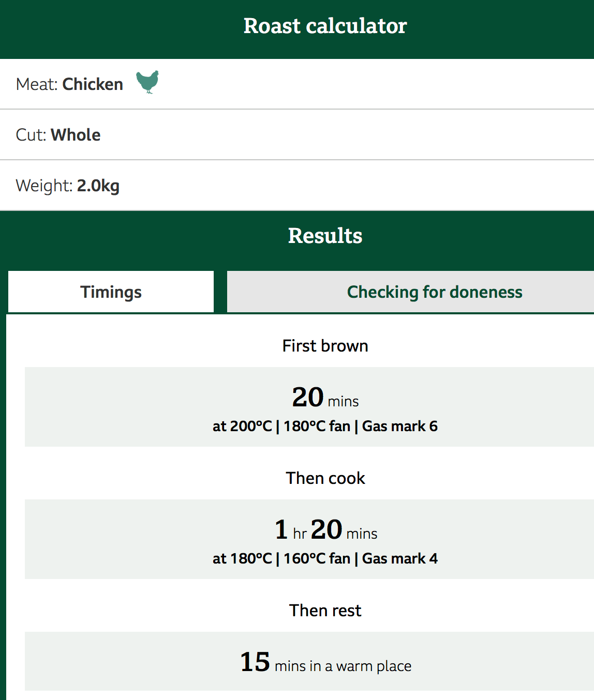Image resolution: width=594 pixels, height=700 pixels.
Task: Select the Timings tab
Action: [x=111, y=292]
